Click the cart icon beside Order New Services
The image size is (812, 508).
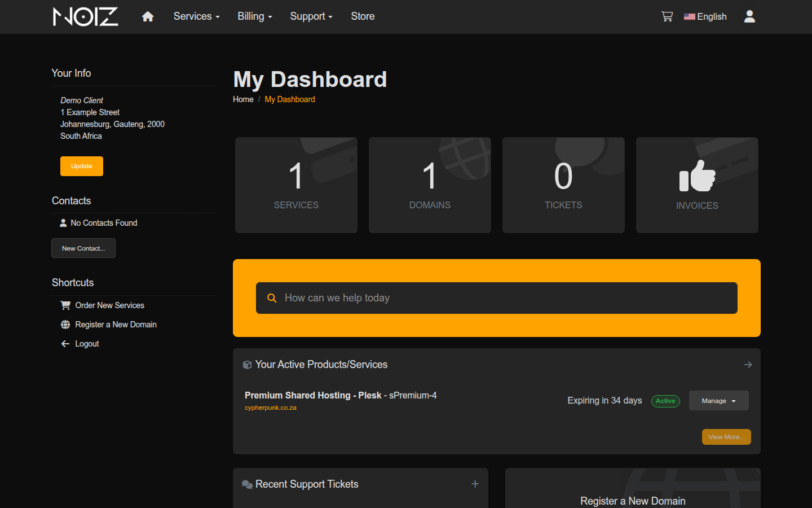point(65,305)
